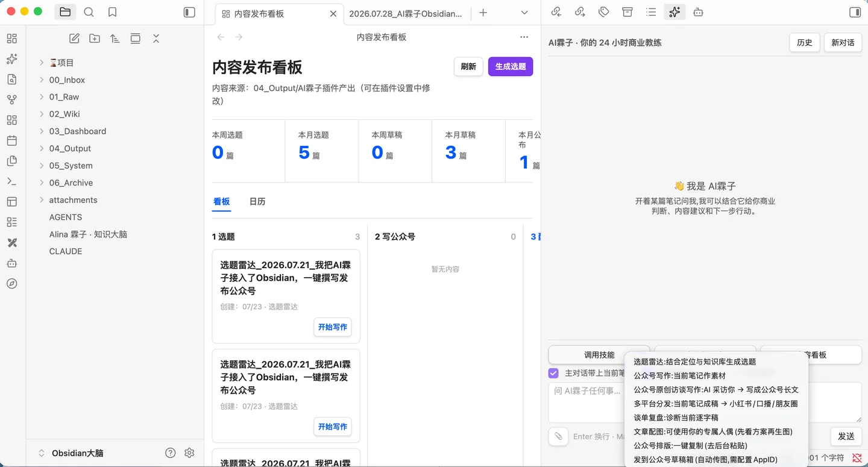This screenshot has width=868, height=467.
Task: Change sort order of the file list
Action: point(115,39)
